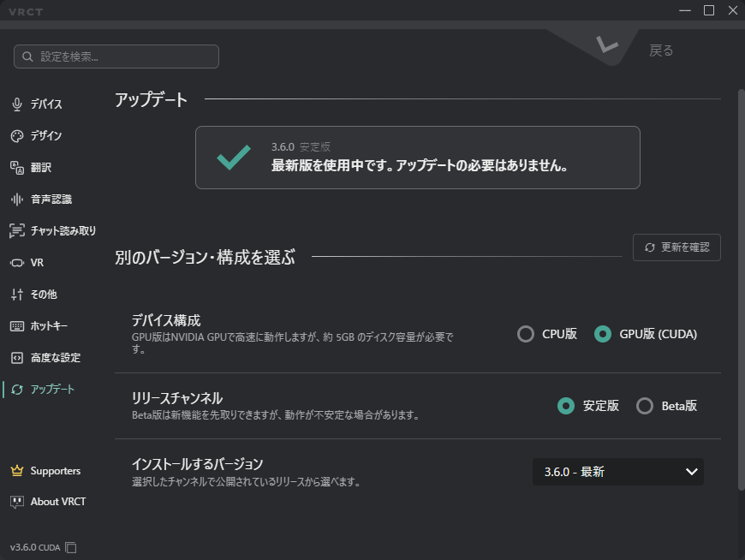Copy version info with the copy icon
Image resolution: width=745 pixels, height=560 pixels.
coord(71,548)
